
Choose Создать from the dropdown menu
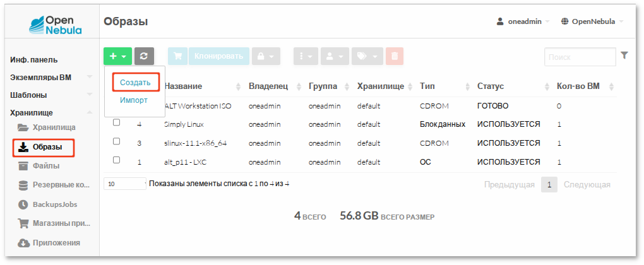135,83
